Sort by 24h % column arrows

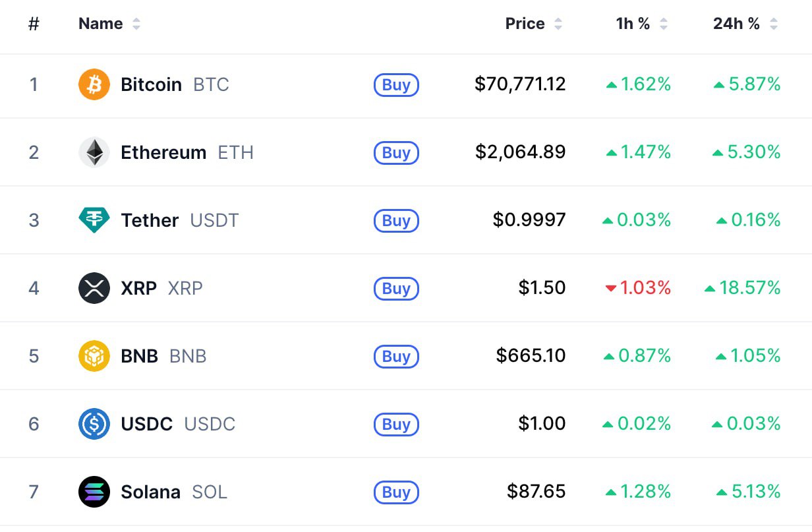[774, 24]
